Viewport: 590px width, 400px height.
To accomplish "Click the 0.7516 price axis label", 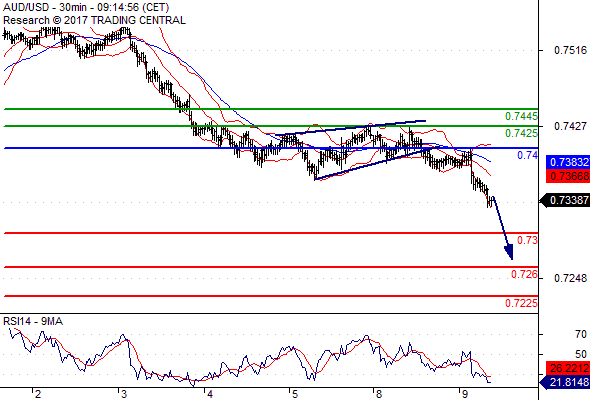I will (570, 50).
